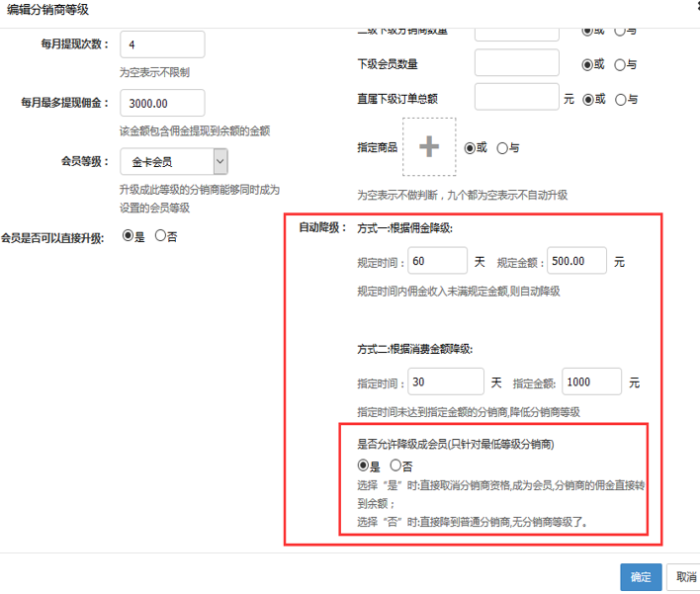The image size is (700, 594).
Task: Select 是 for 会员是否可以直接升级
Action: click(x=128, y=236)
